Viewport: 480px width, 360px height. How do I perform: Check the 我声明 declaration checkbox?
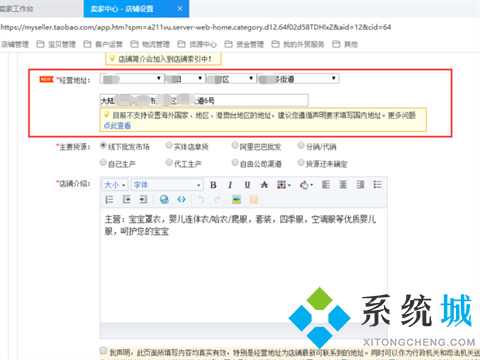point(103,350)
